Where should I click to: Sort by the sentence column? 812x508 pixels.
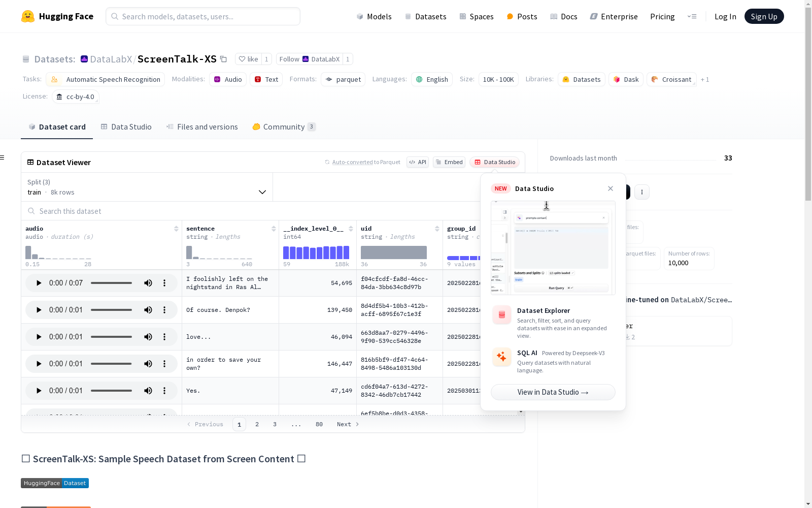[x=274, y=229]
